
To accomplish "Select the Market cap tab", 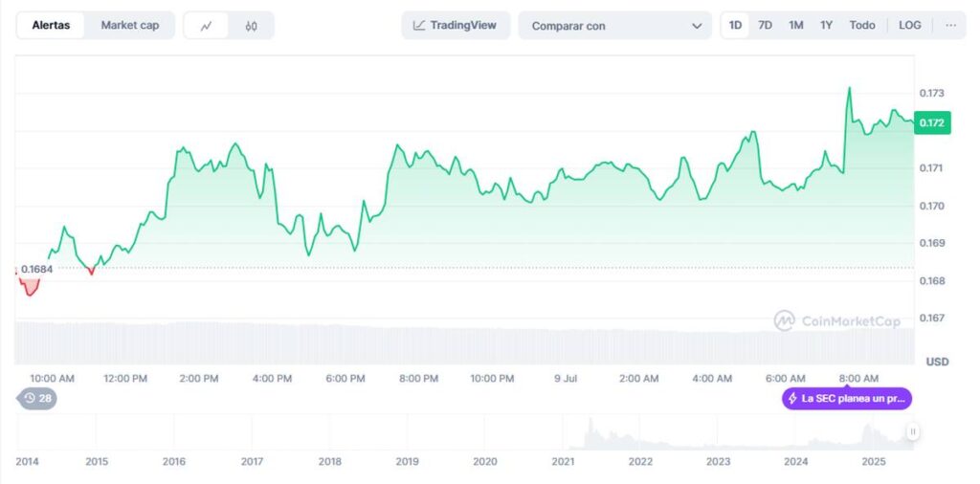I will point(130,26).
